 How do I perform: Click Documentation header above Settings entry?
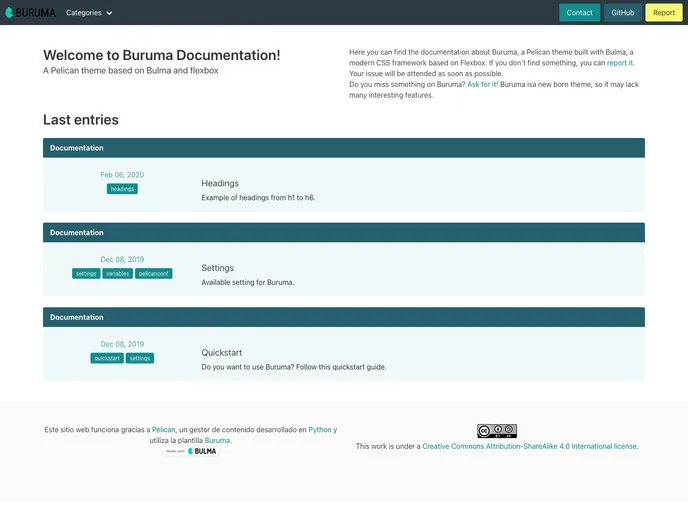(344, 233)
